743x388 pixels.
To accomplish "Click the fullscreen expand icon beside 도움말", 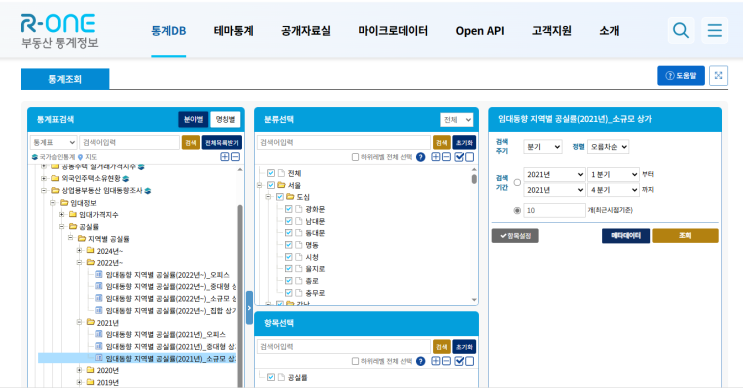I will [x=718, y=76].
